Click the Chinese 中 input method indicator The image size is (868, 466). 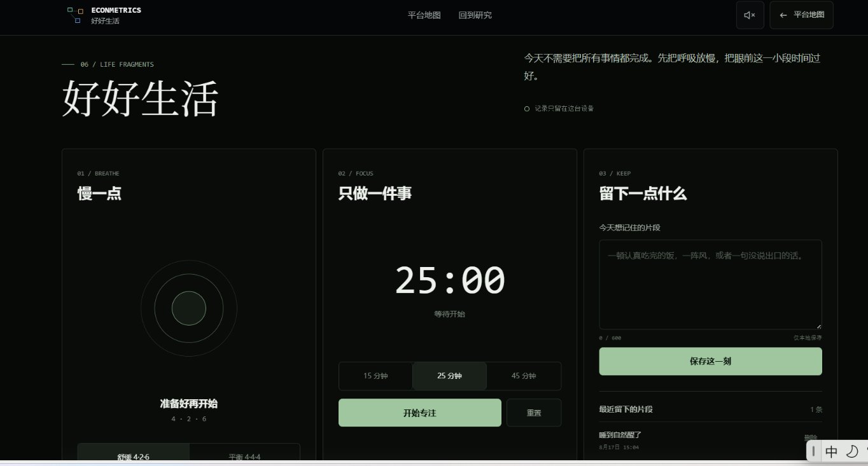click(x=831, y=451)
